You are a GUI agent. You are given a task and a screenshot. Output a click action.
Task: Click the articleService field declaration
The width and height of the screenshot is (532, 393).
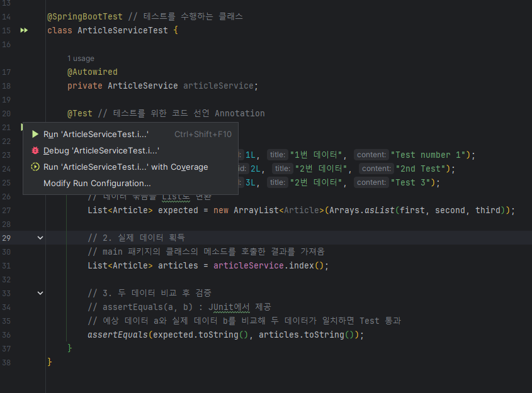(218, 86)
